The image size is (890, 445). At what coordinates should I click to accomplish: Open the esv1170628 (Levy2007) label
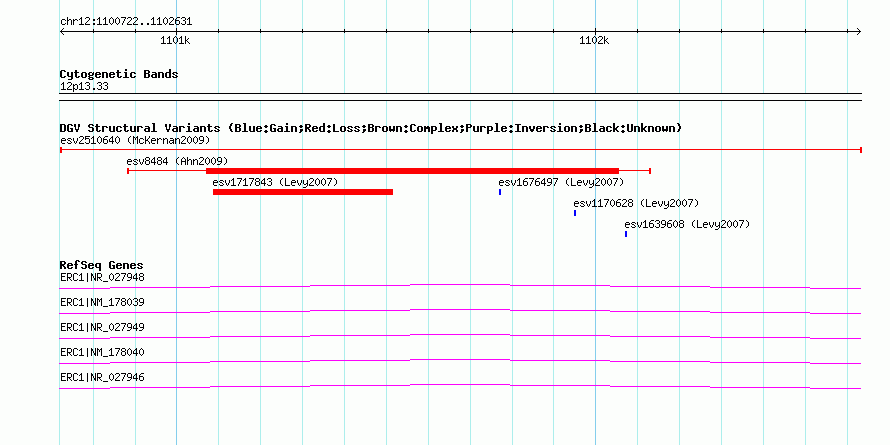(x=636, y=203)
